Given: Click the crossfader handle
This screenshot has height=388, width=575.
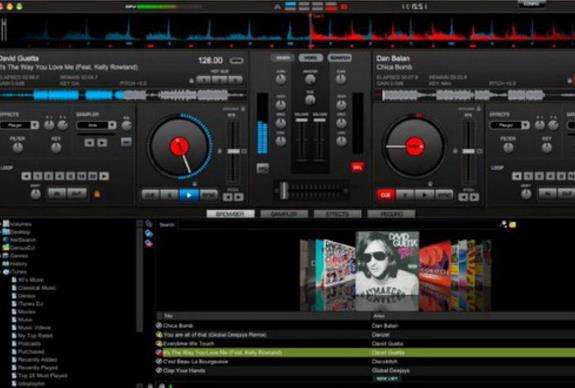Looking at the screenshot, I should point(283,190).
